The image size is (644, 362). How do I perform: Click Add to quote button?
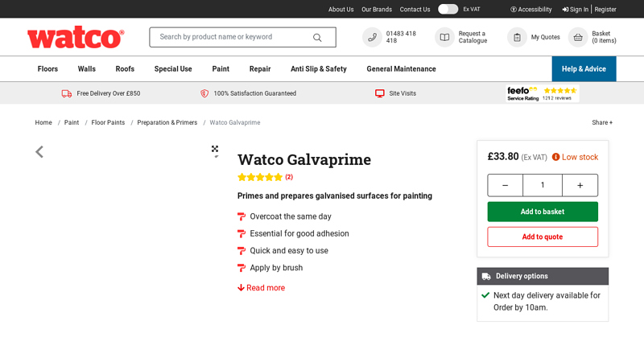[x=543, y=237]
